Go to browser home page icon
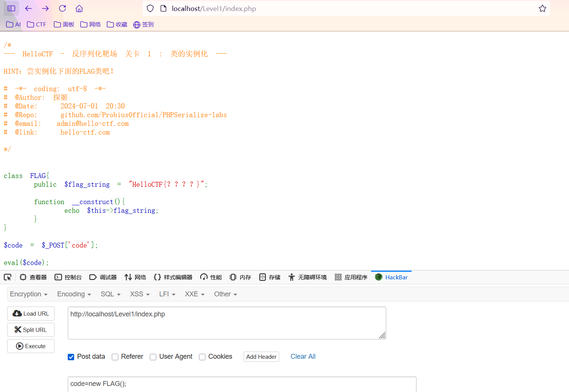The height and width of the screenshot is (392, 569). tap(79, 8)
